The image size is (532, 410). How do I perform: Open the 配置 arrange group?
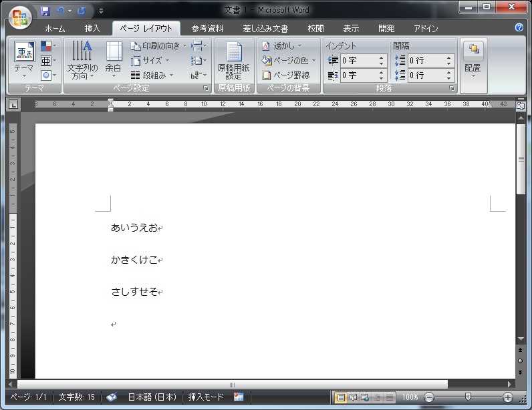[x=473, y=59]
